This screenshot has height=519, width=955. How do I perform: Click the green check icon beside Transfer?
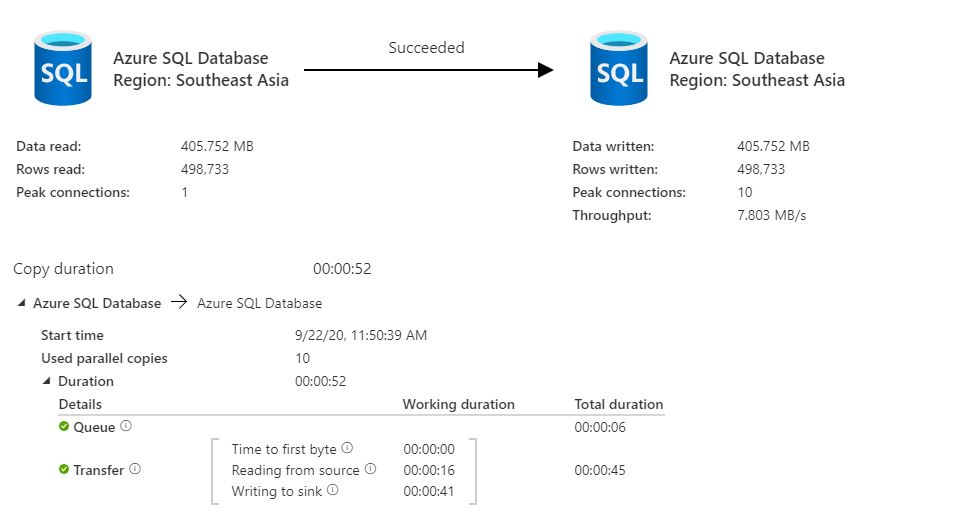(x=64, y=469)
